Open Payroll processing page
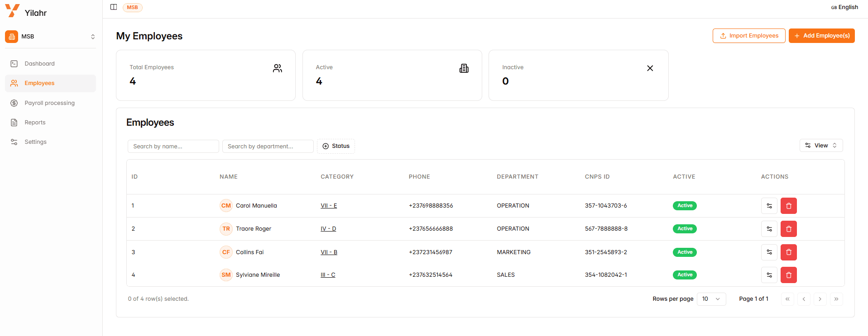868x336 pixels. (x=50, y=103)
